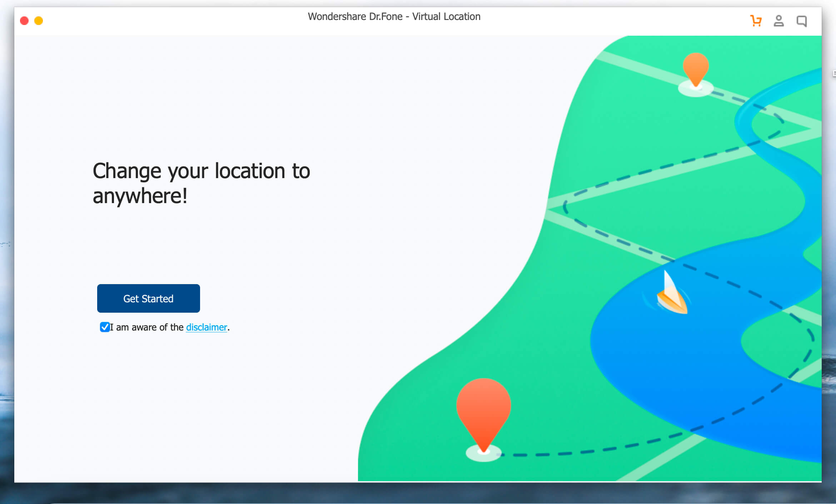The height and width of the screenshot is (504, 836).
Task: Close the Dr.Fone window with red button
Action: (24, 21)
